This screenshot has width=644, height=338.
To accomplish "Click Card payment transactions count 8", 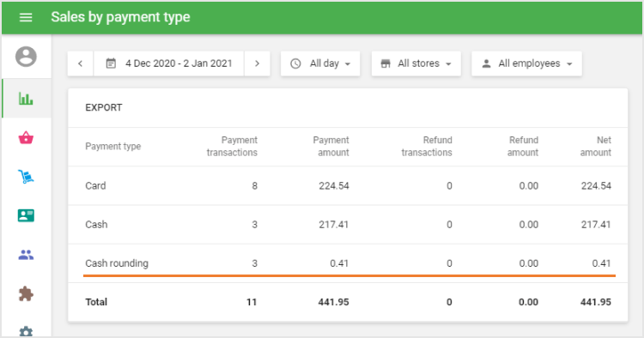I will coord(255,186).
